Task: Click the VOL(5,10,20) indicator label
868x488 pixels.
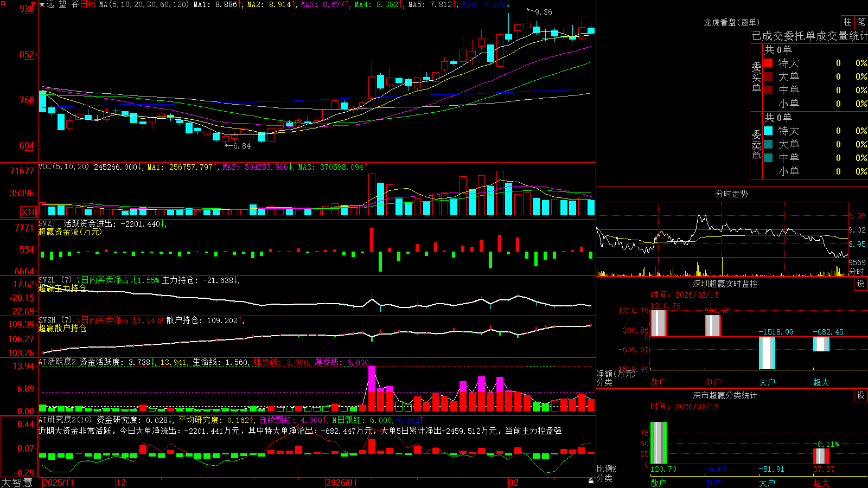Action: [63, 167]
